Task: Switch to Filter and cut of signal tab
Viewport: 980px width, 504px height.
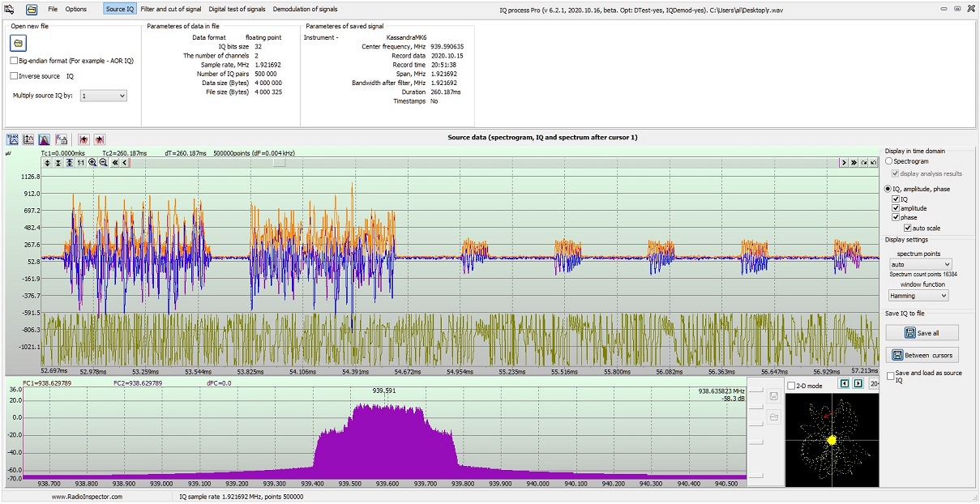Action: click(x=171, y=9)
